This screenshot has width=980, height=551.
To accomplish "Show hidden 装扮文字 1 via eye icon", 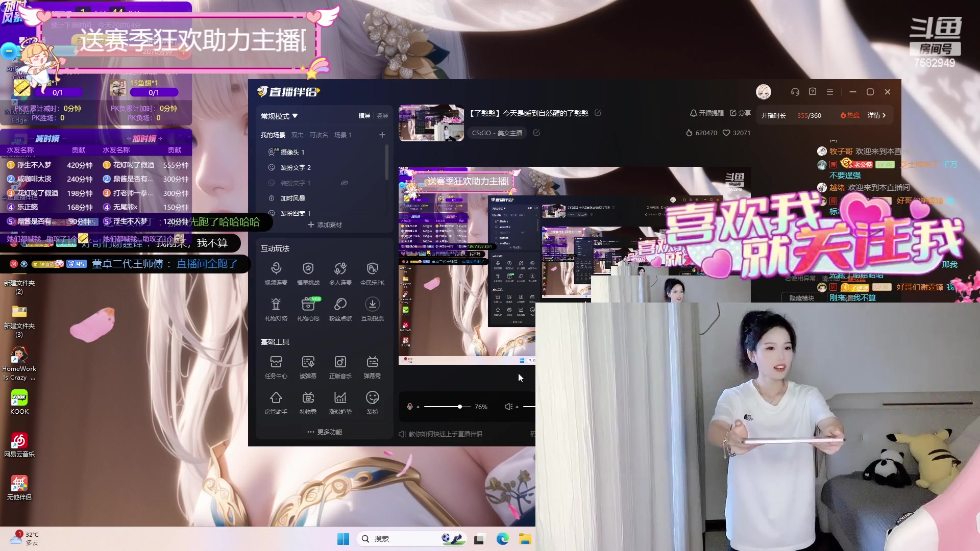I will point(345,183).
